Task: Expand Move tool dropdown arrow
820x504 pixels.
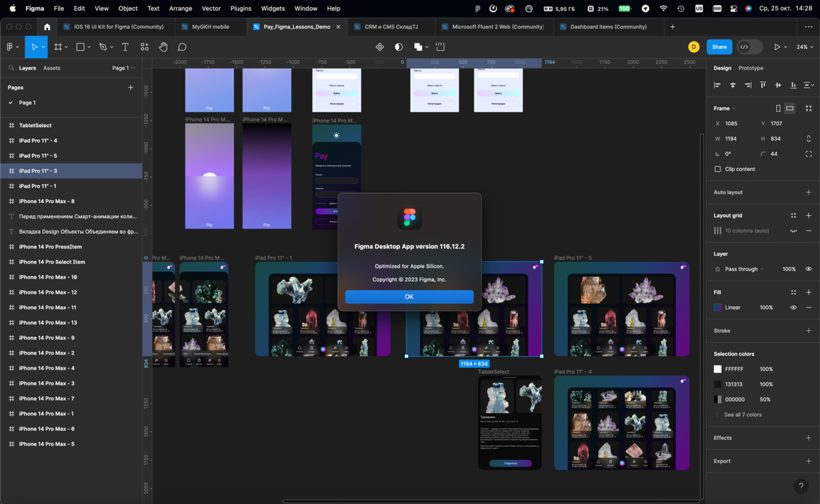Action: pyautogui.click(x=43, y=47)
